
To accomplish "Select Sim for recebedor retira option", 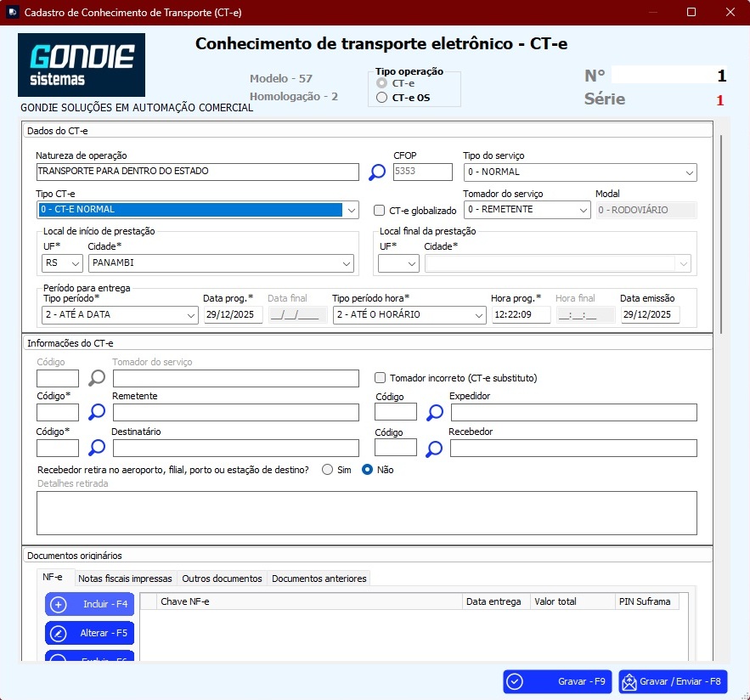I will (x=327, y=470).
